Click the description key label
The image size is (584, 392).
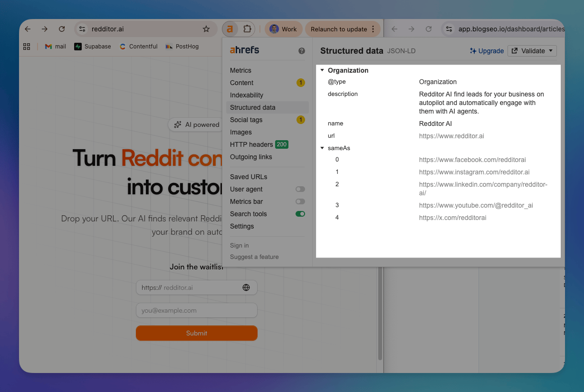pos(343,94)
